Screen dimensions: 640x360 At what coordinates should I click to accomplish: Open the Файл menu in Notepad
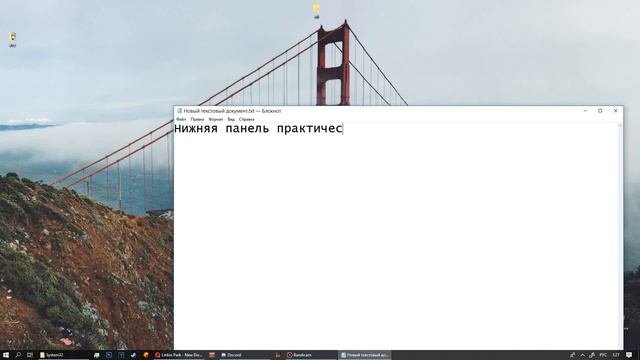181,119
